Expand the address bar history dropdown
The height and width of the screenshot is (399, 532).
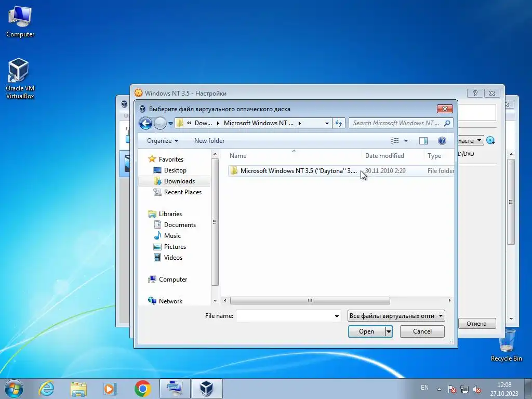point(327,123)
